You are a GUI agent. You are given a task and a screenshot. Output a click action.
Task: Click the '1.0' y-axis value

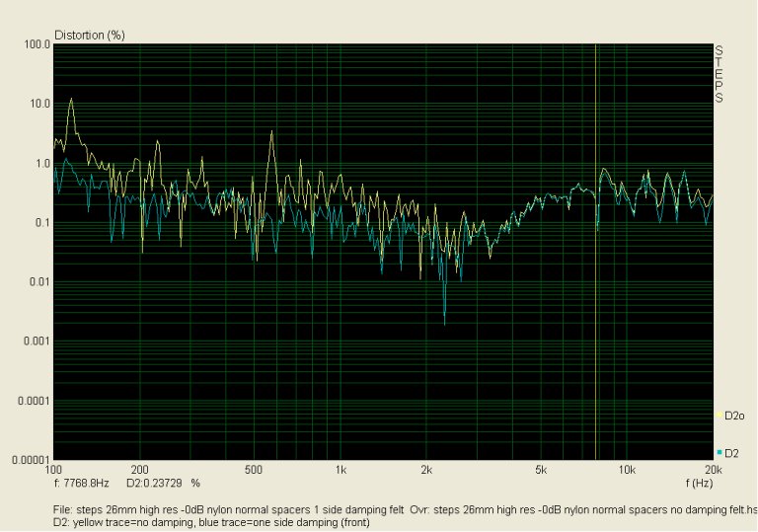[x=42, y=164]
